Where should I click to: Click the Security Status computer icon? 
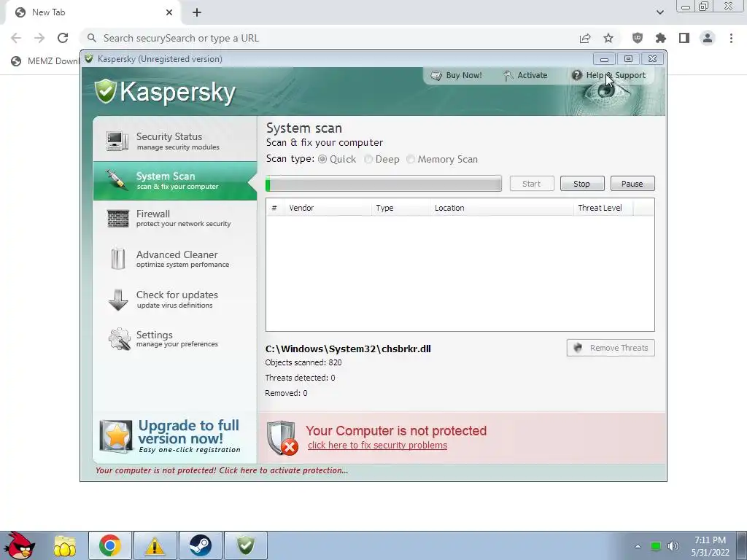click(117, 141)
